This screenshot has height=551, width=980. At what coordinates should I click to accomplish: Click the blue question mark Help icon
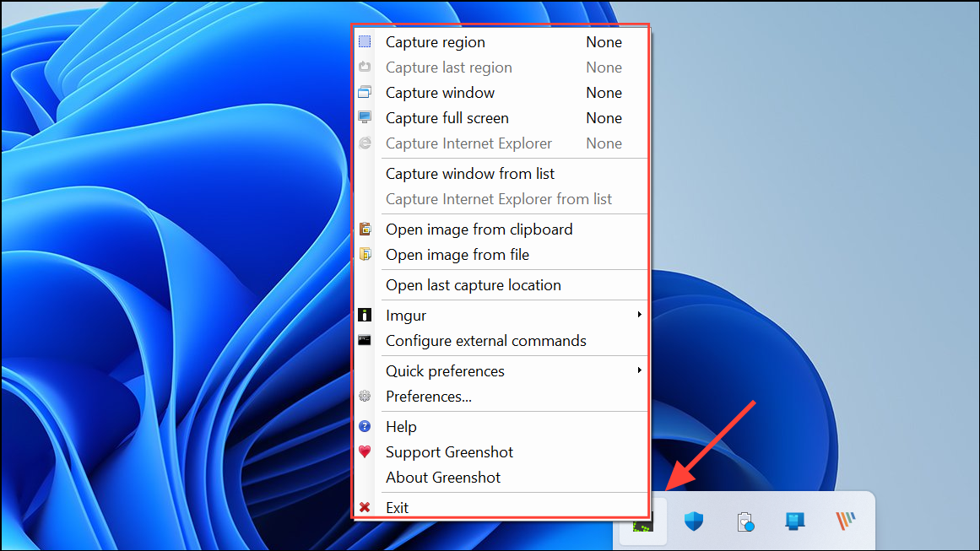[365, 427]
